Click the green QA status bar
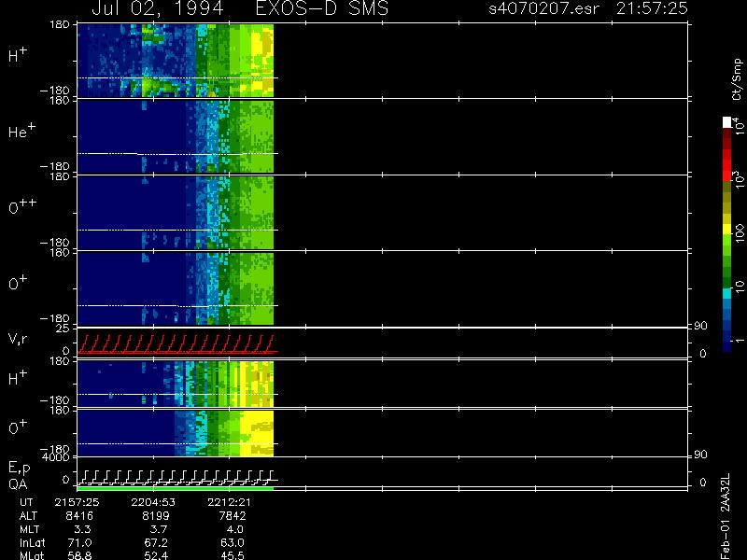Image resolution: width=747 pixels, height=560 pixels. pos(176,488)
